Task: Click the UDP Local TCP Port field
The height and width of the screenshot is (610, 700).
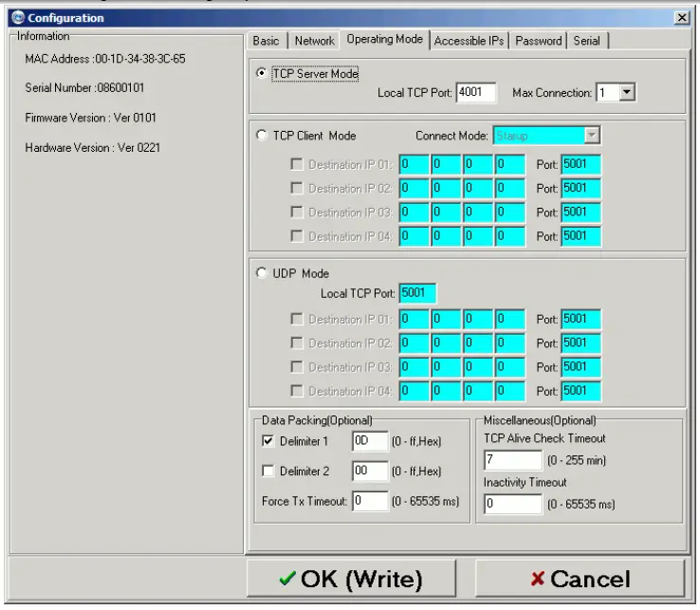Action: 417,293
